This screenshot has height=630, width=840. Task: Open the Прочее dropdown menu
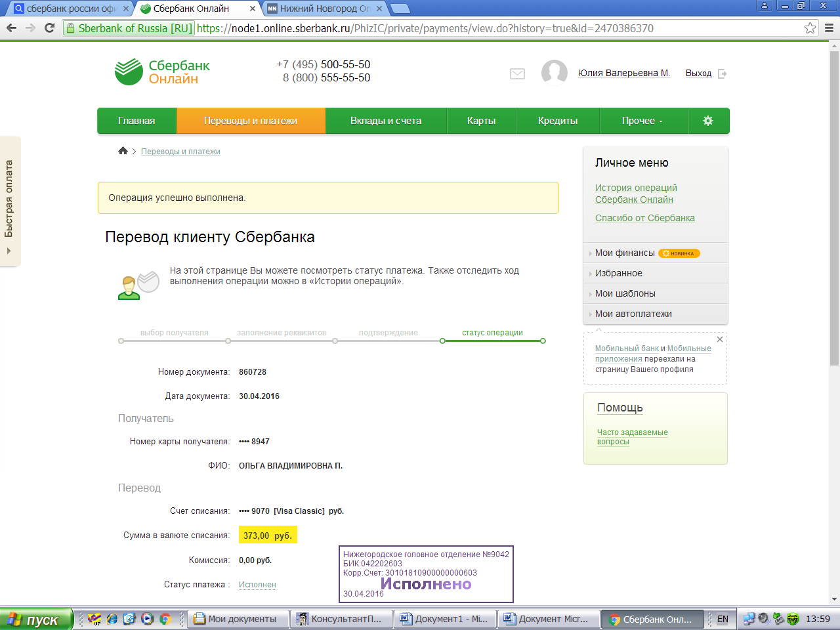[x=642, y=121]
